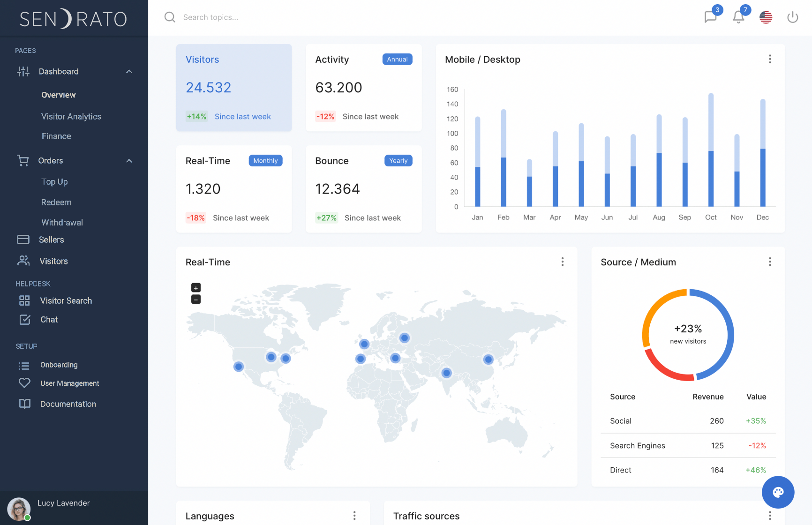Open the theme palette floating button
This screenshot has width=812, height=525.
pos(778,492)
